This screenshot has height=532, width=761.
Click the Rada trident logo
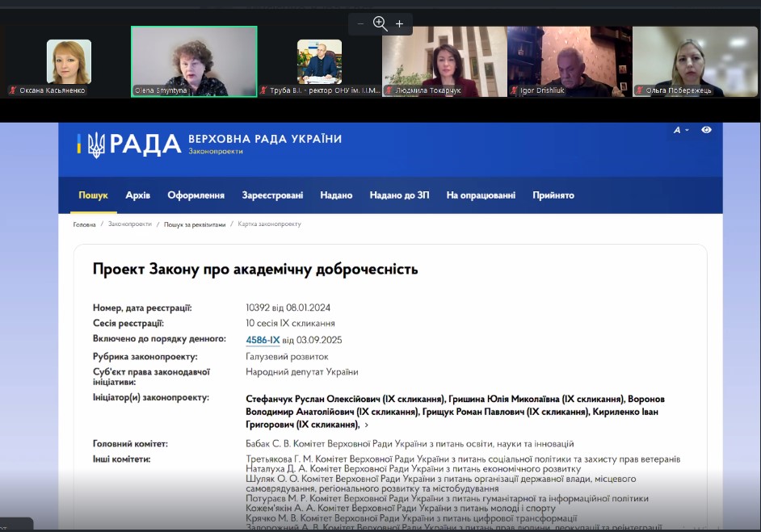[96, 145]
